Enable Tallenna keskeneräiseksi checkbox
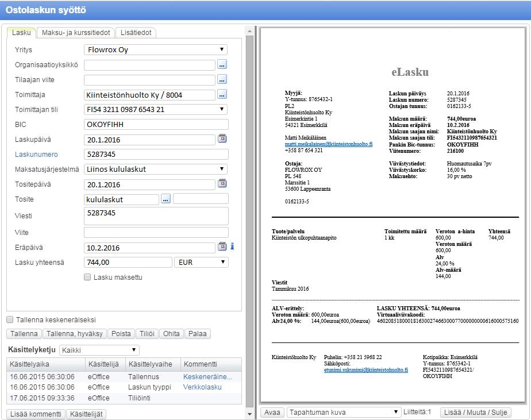This screenshot has width=531, height=420. [10, 319]
